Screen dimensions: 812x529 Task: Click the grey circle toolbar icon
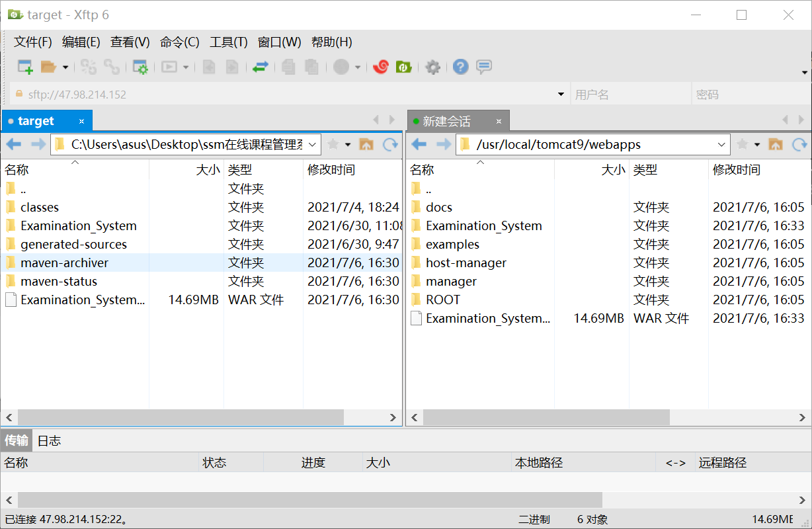[x=341, y=67]
